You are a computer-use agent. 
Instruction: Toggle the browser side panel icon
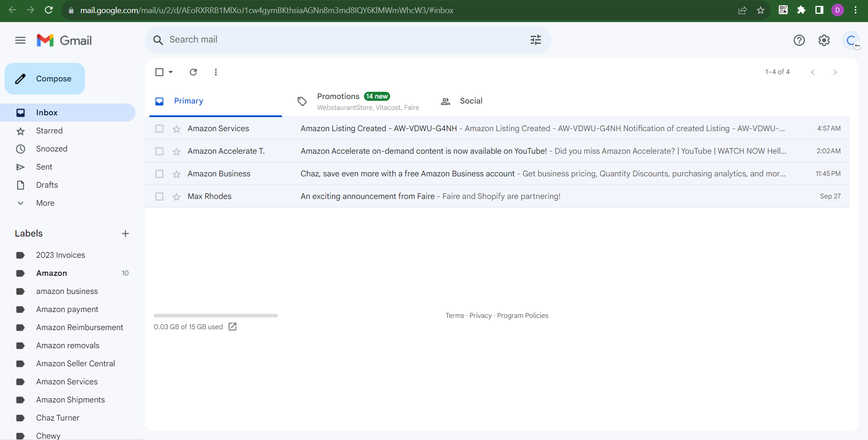pyautogui.click(x=819, y=10)
